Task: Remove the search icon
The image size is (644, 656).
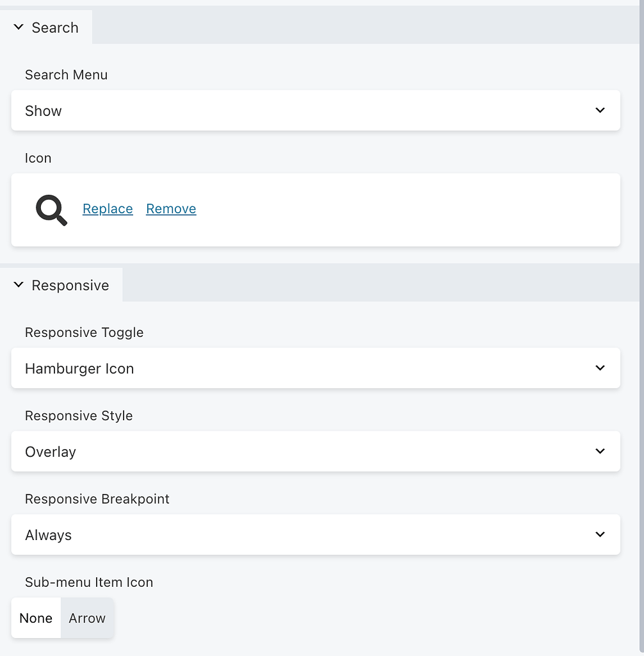Action: (x=171, y=208)
